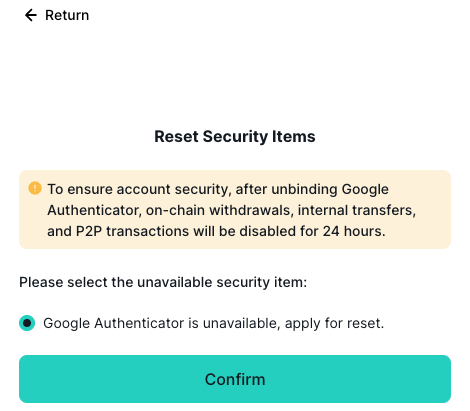Click the 'To ensure account security' text
Viewport: 470px width, 411px height.
point(139,189)
